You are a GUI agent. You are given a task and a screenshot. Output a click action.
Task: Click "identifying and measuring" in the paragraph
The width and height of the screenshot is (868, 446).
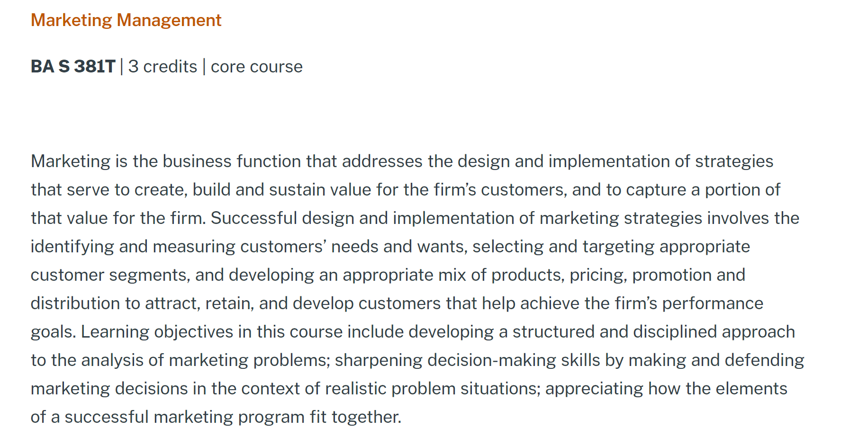[133, 247]
